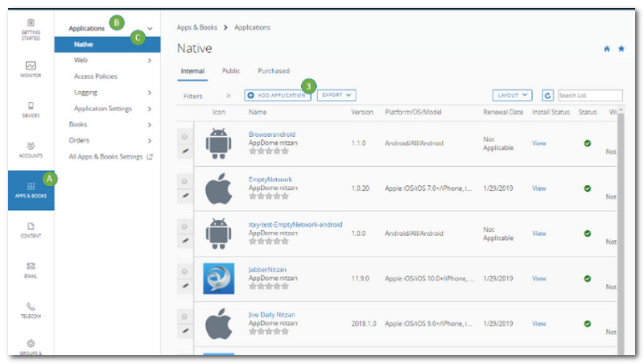Click the edit pencil for JabberNitzan
This screenshot has height=364, width=644.
coord(185,286)
